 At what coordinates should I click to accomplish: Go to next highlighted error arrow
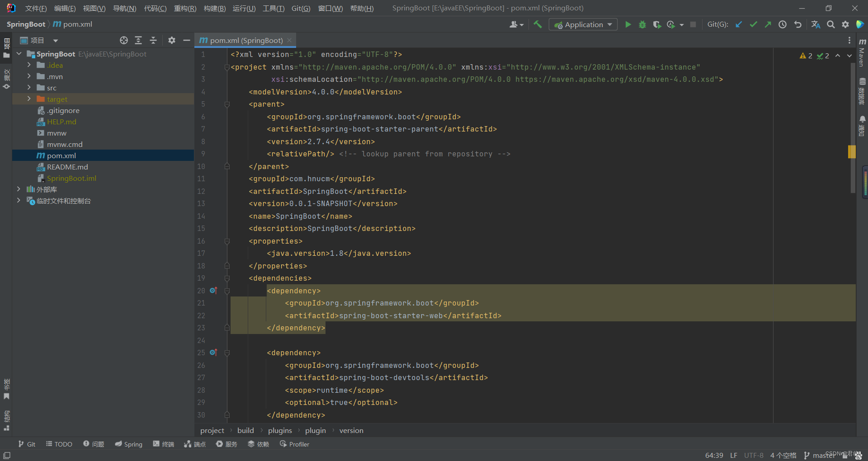coord(849,56)
